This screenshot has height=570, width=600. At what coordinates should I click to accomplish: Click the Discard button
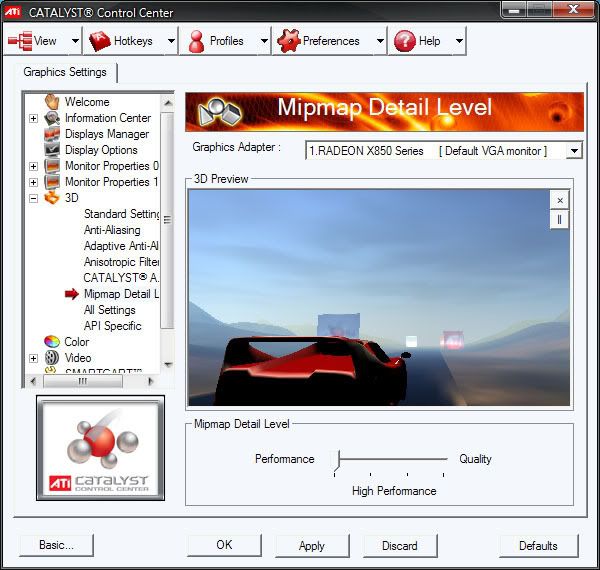(400, 545)
